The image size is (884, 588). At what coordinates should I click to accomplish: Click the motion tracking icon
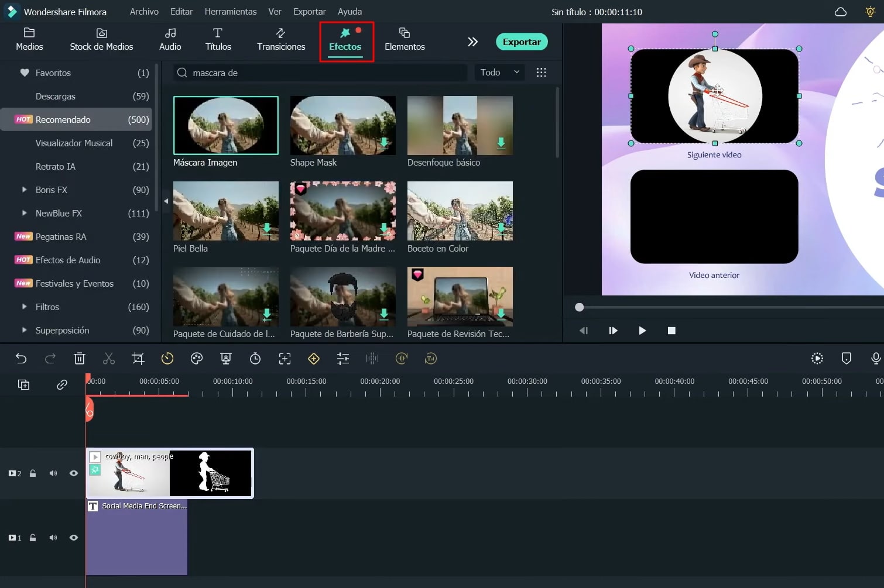click(x=285, y=359)
